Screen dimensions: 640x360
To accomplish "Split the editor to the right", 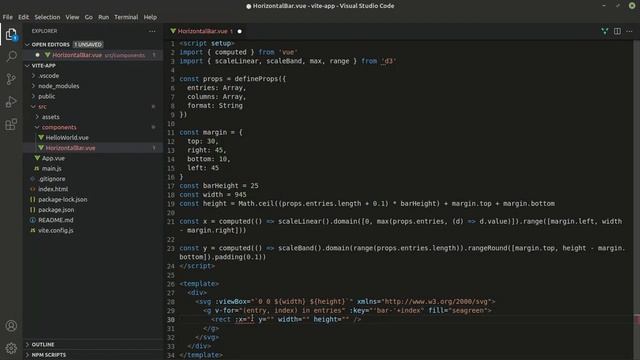I will point(617,31).
